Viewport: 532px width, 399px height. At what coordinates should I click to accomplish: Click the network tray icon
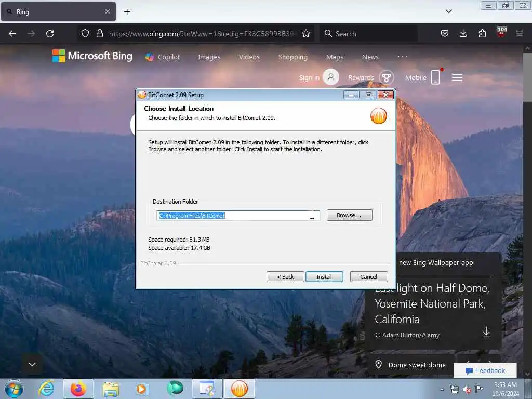pos(455,390)
